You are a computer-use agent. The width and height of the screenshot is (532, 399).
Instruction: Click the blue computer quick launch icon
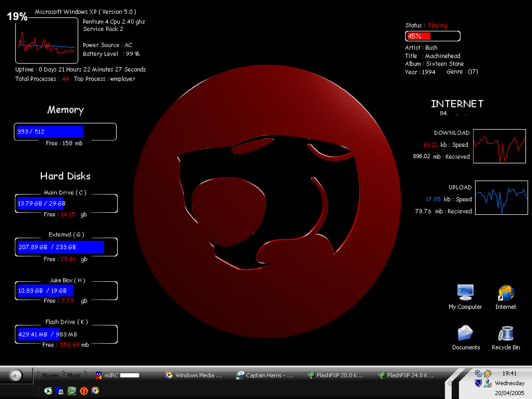(x=60, y=391)
